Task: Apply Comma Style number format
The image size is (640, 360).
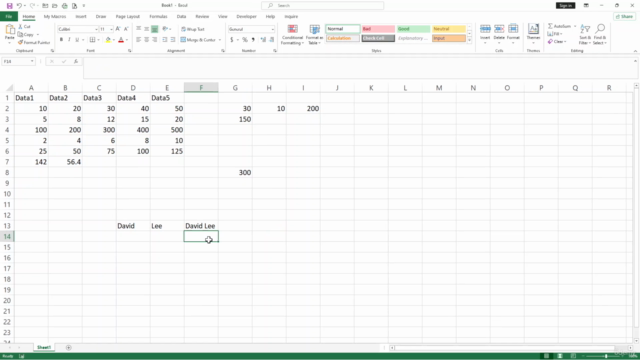Action: [x=253, y=40]
